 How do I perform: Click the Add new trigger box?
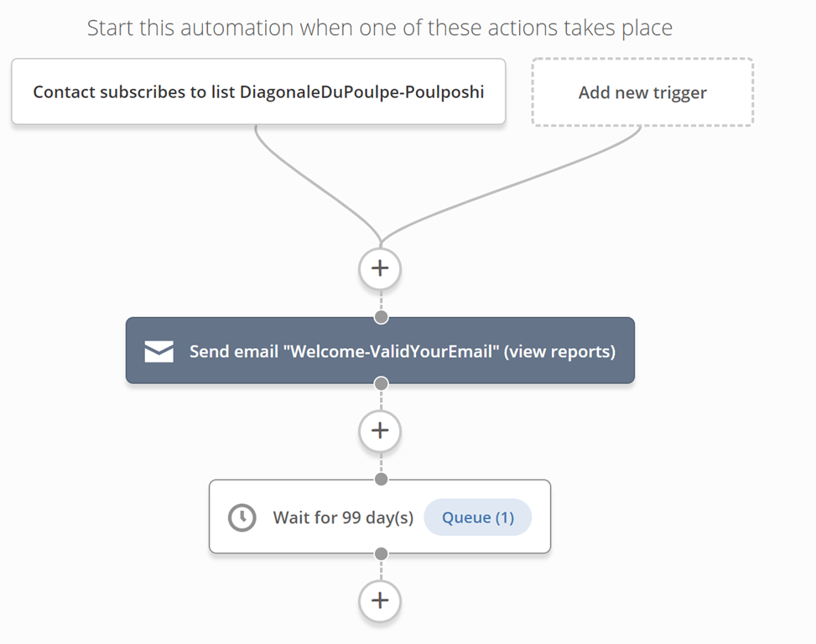point(642,92)
